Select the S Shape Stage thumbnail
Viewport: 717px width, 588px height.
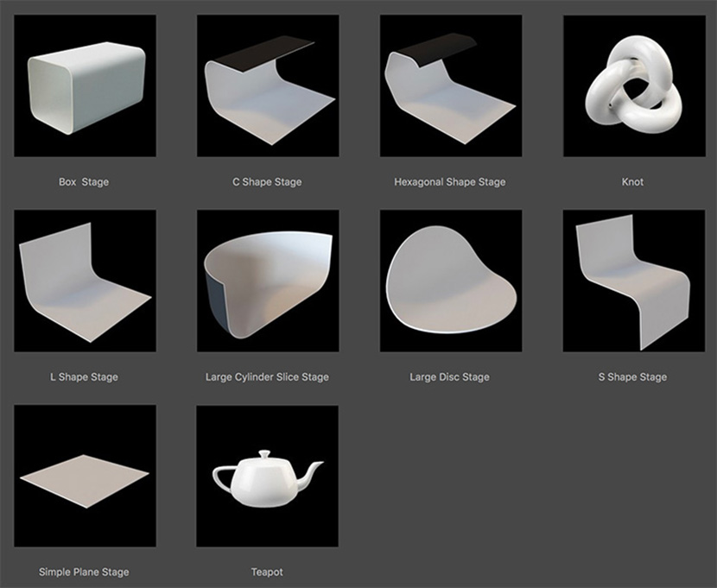pos(634,281)
